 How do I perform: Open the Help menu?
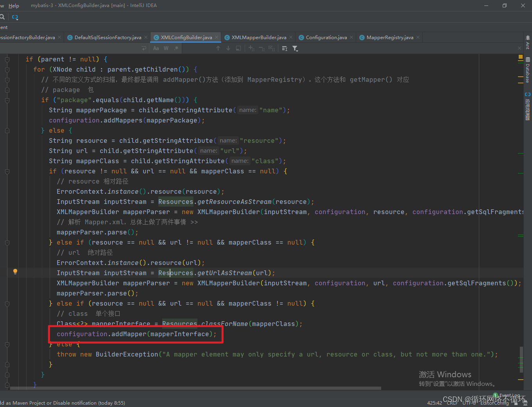(x=14, y=5)
